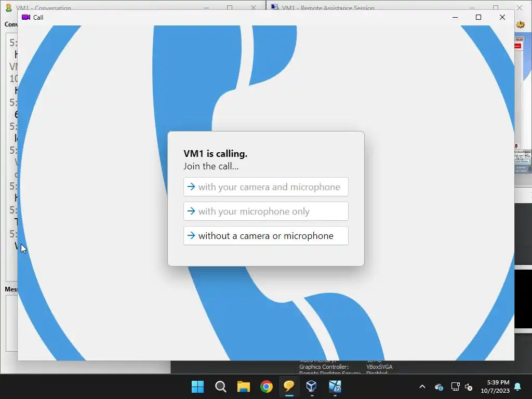Join call with camera and microphone

tap(265, 187)
